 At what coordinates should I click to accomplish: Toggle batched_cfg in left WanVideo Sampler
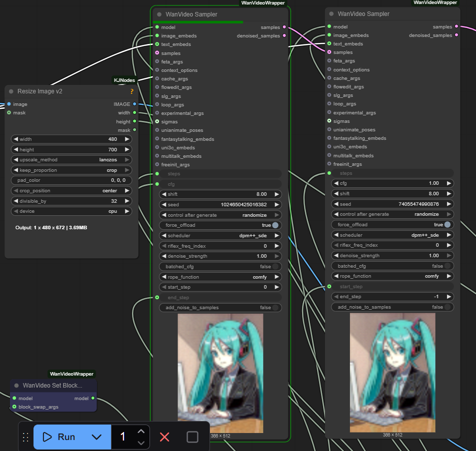220,266
